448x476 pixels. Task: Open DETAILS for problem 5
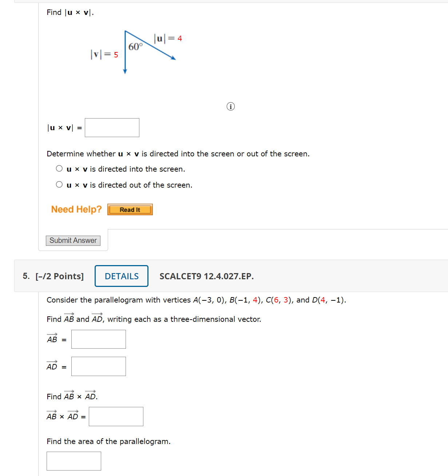(x=121, y=276)
